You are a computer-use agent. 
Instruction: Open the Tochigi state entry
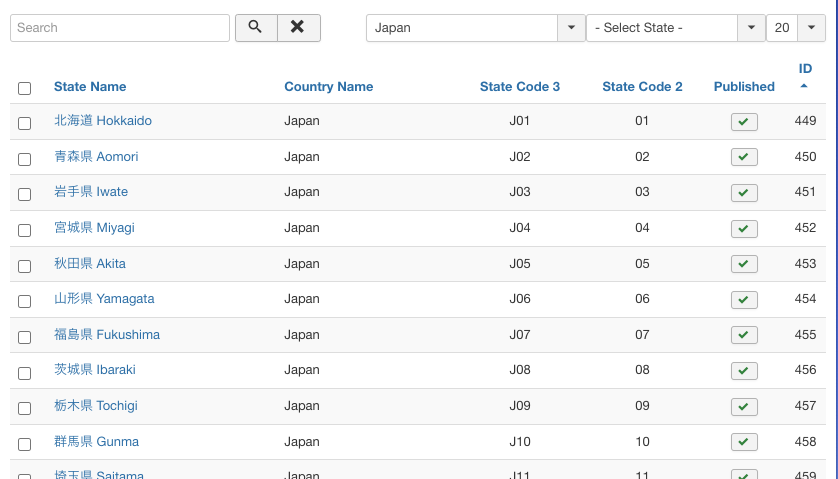point(96,406)
